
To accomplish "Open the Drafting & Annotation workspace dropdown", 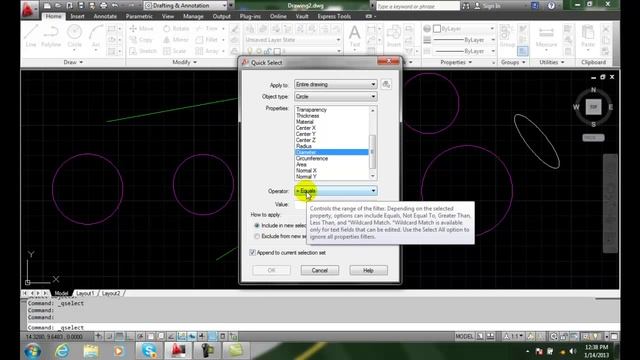I will tap(186, 6).
